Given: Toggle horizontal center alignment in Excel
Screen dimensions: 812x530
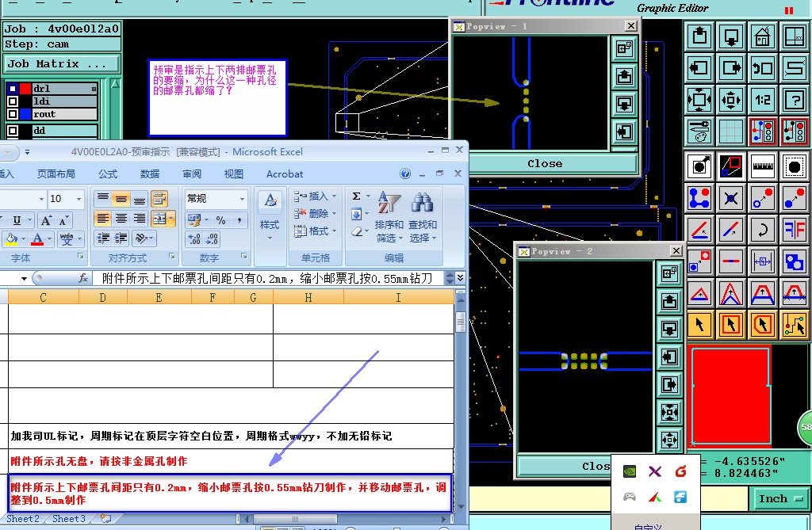Looking at the screenshot, I should (121, 219).
